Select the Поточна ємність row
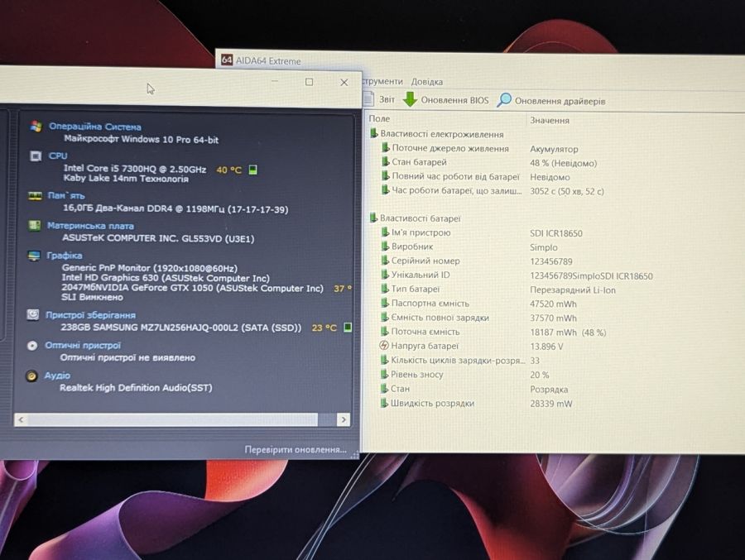 tap(493, 332)
